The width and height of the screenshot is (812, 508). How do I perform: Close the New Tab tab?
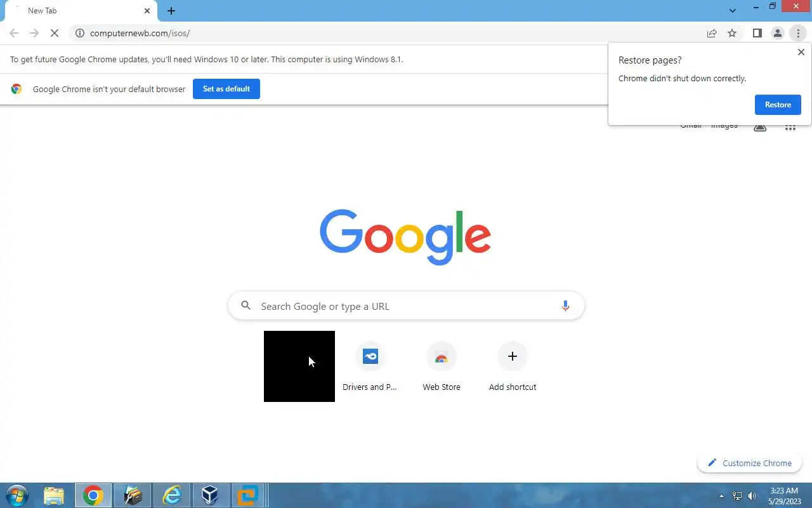[147, 11]
